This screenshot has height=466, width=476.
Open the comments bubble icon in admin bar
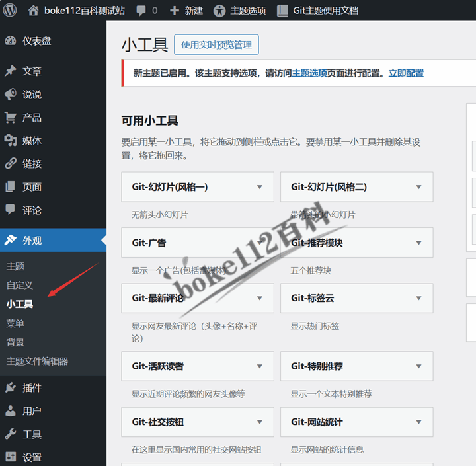(141, 11)
